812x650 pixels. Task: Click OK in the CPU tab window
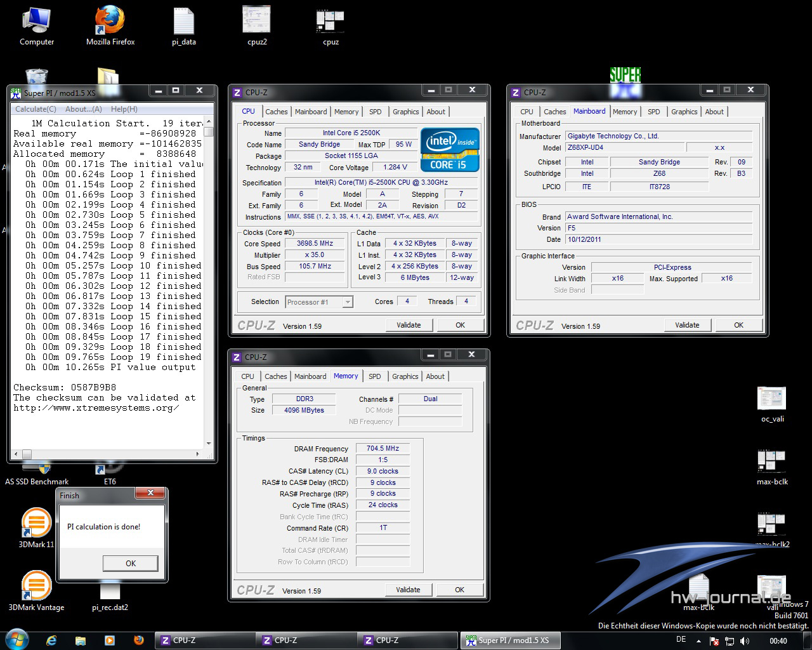tap(461, 325)
